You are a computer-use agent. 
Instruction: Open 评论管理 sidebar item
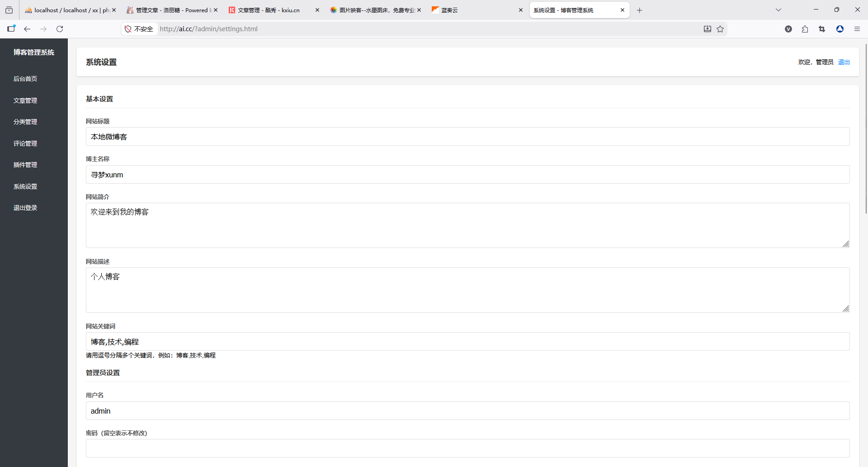coord(25,143)
